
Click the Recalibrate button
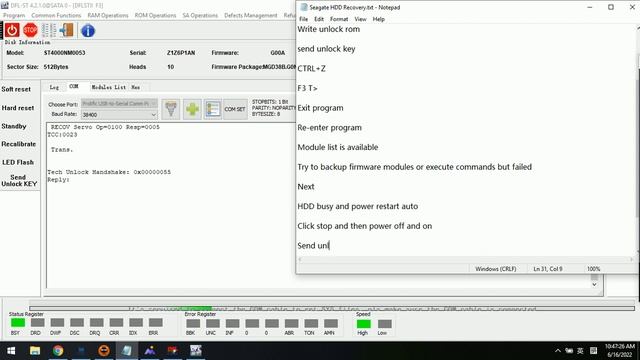[x=19, y=144]
